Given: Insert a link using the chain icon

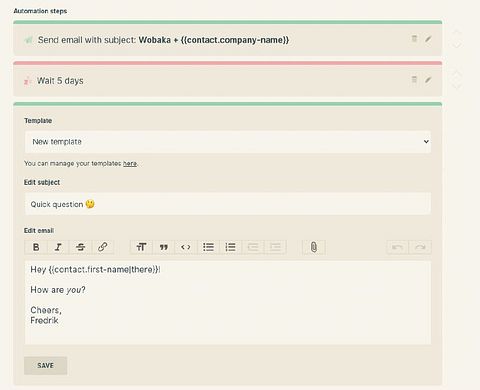Looking at the screenshot, I should (103, 247).
